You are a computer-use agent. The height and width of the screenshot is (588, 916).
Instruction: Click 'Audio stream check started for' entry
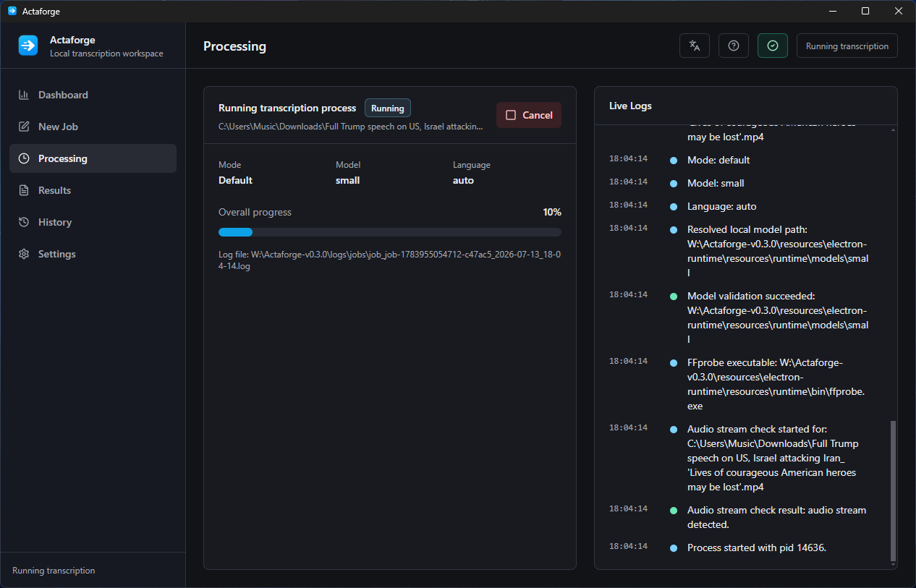773,458
